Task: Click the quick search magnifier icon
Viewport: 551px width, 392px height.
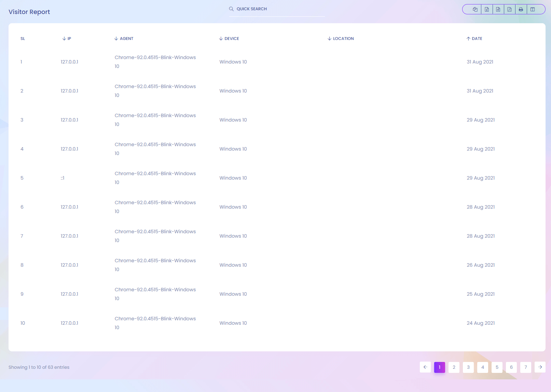Action: pos(231,9)
